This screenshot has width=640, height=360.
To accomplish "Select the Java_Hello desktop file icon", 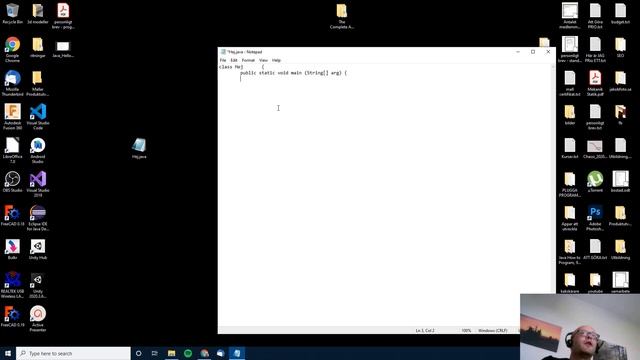I will coord(63,49).
